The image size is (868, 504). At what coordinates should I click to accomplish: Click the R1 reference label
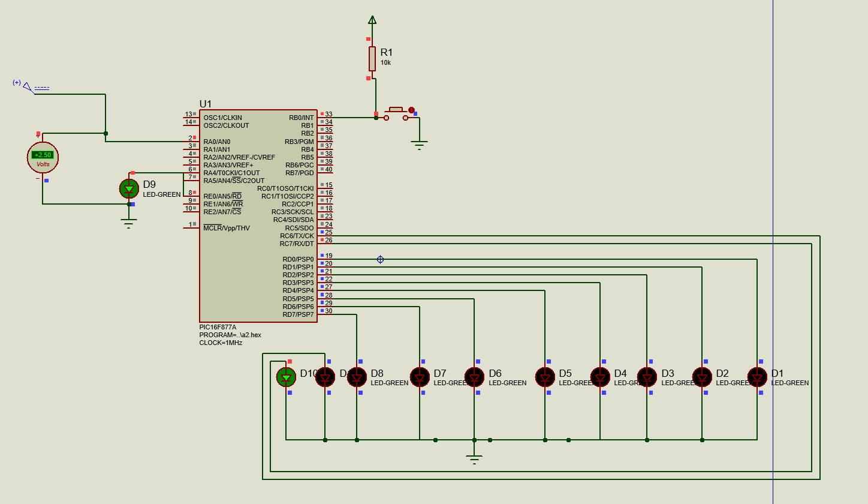[387, 52]
